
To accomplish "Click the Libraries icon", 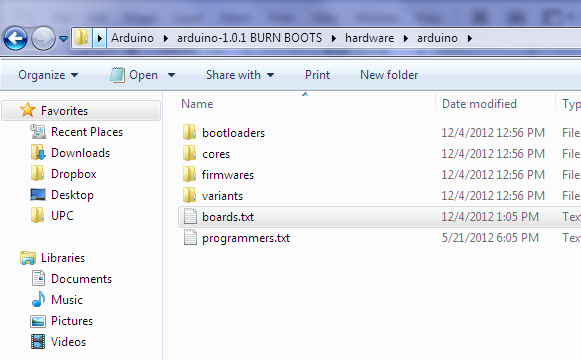I will pos(28,258).
